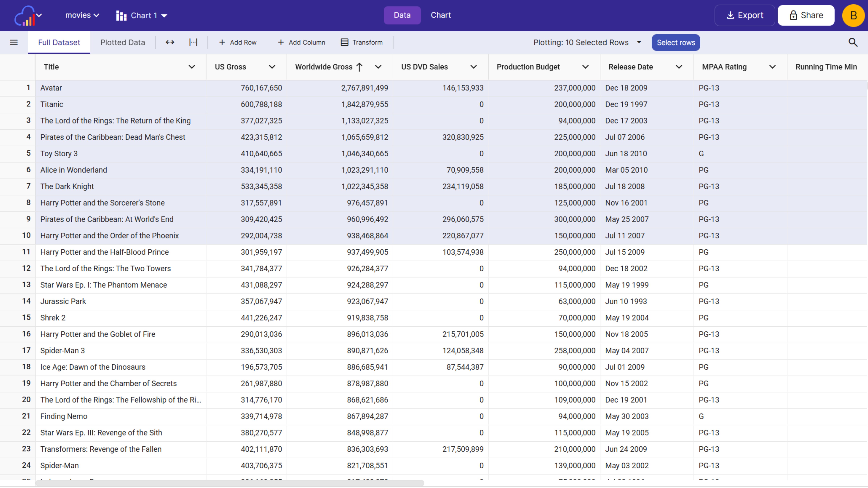The width and height of the screenshot is (868, 488).
Task: Select the Full Dataset tab
Action: click(x=59, y=42)
